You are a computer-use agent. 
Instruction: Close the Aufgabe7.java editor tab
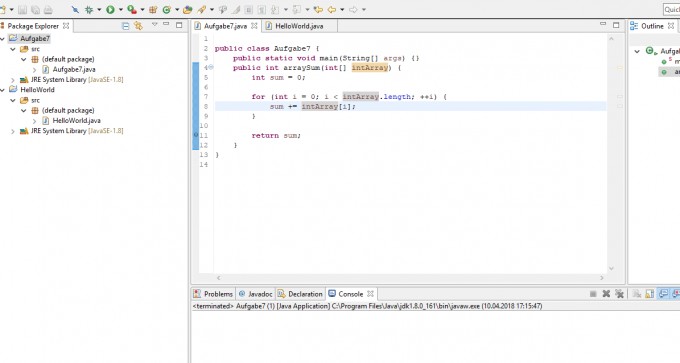coord(254,26)
